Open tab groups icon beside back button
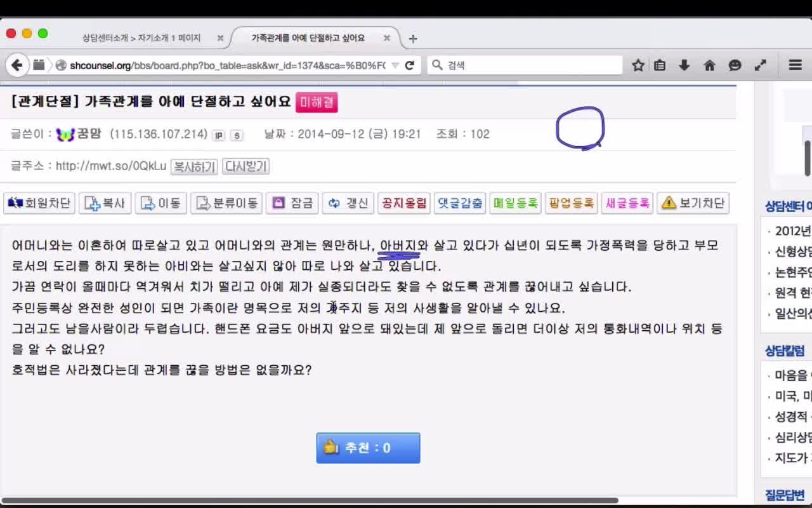The height and width of the screenshot is (508, 812). [39, 65]
